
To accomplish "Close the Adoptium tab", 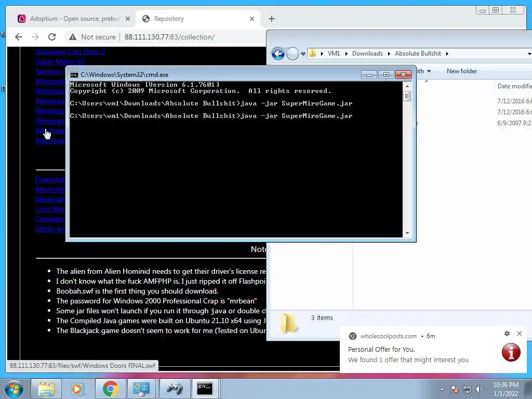I will tap(128, 19).
